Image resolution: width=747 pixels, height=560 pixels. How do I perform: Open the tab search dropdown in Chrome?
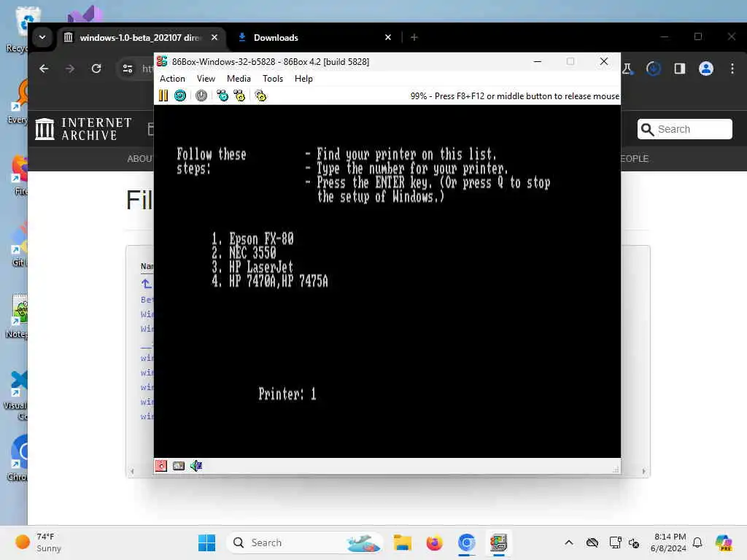[42, 37]
